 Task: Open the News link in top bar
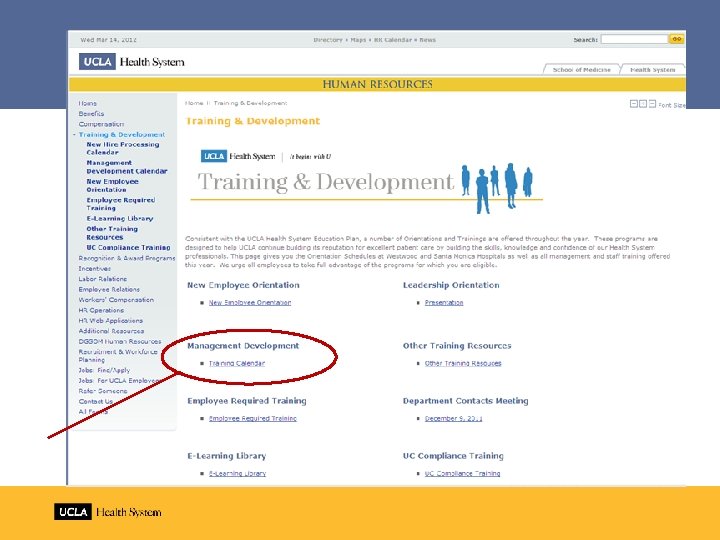[427, 40]
